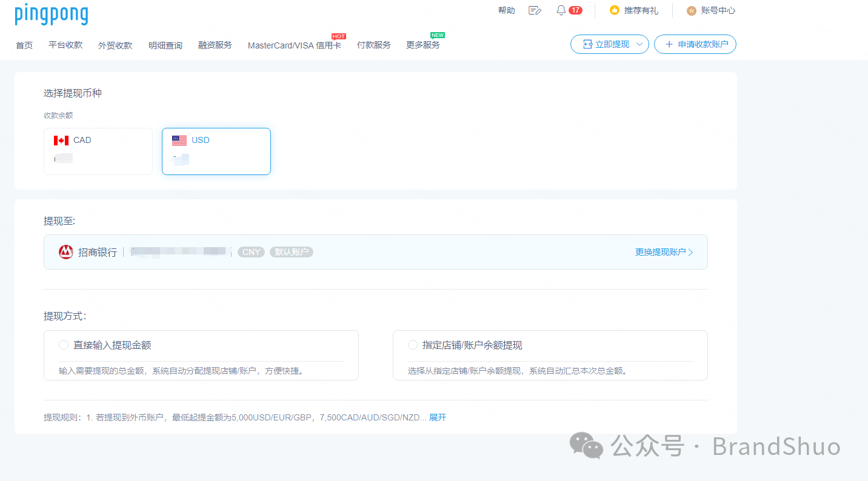Screen dimensions: 868x481
Task: Select the USD currency card
Action: (x=216, y=151)
